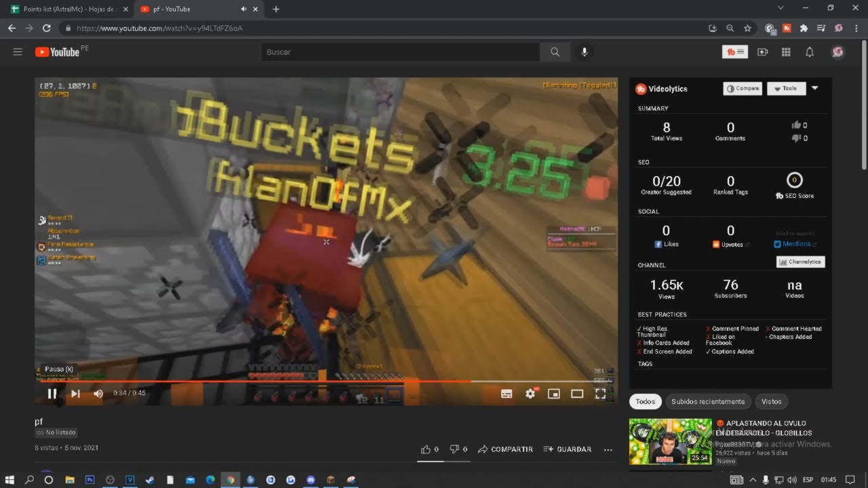Open a new browser tab
Screen dimensions: 868x488
(276, 9)
